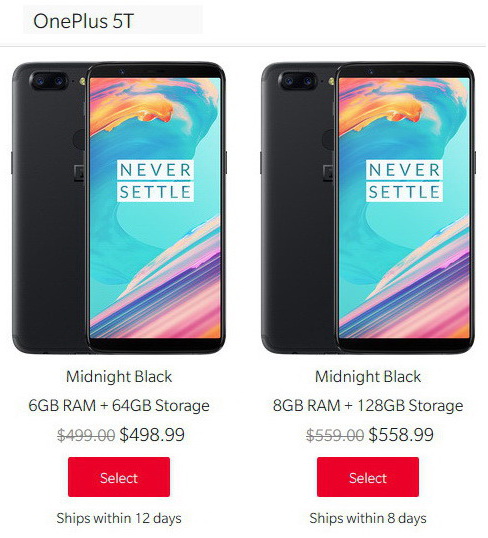
Task: Click the struck-through $559.00 price
Action: 335,435
